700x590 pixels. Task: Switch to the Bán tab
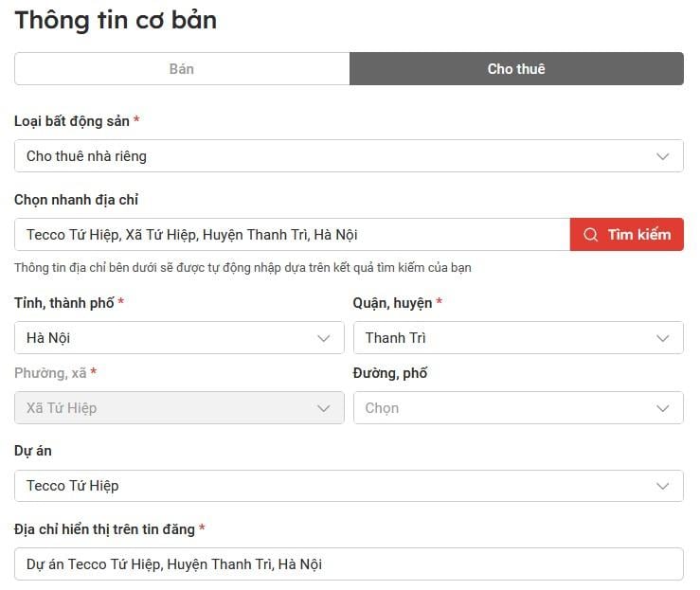click(x=182, y=69)
